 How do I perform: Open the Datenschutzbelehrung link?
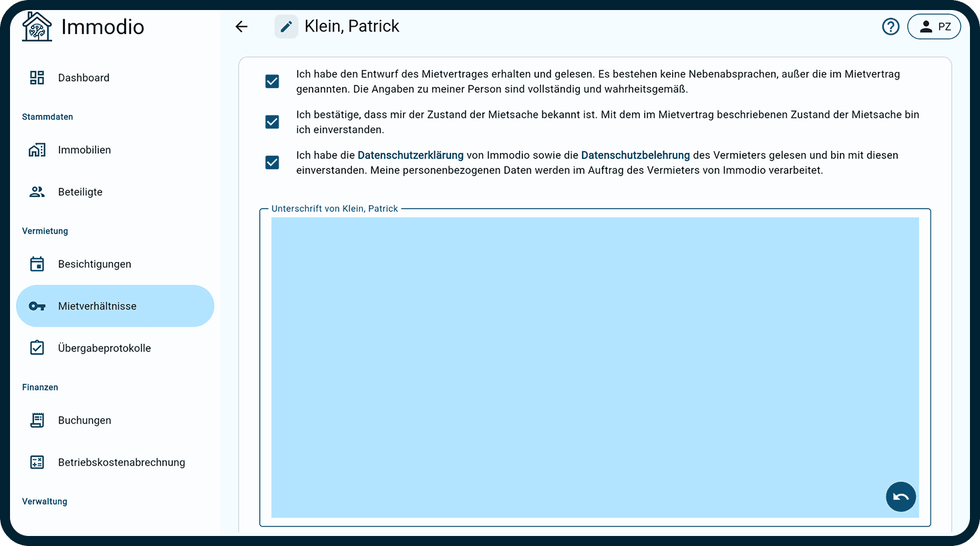point(635,155)
